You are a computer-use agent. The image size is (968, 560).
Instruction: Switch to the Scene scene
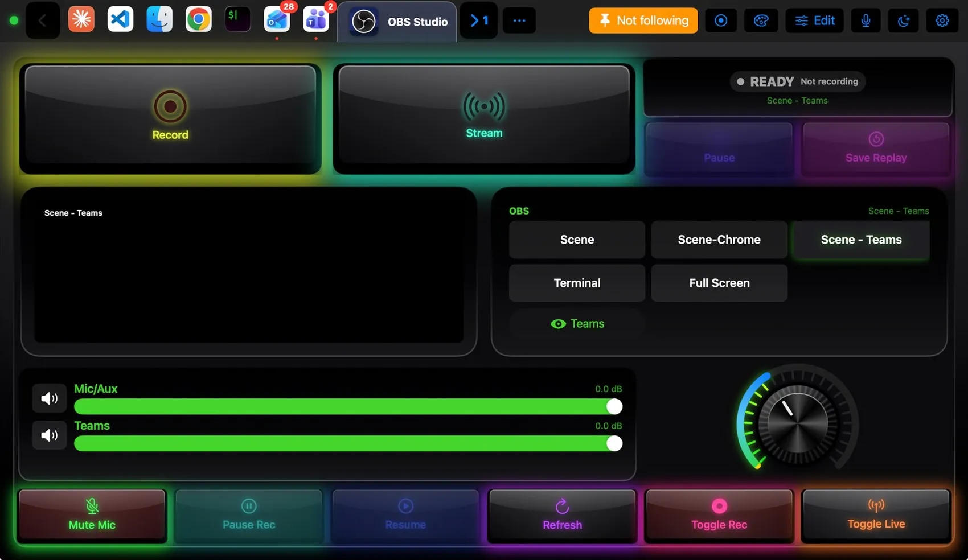tap(577, 240)
